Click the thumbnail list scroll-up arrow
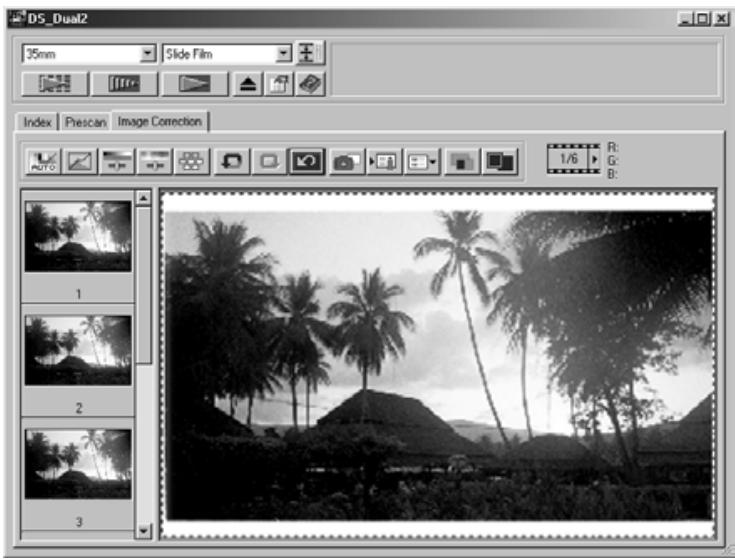 pyautogui.click(x=143, y=198)
